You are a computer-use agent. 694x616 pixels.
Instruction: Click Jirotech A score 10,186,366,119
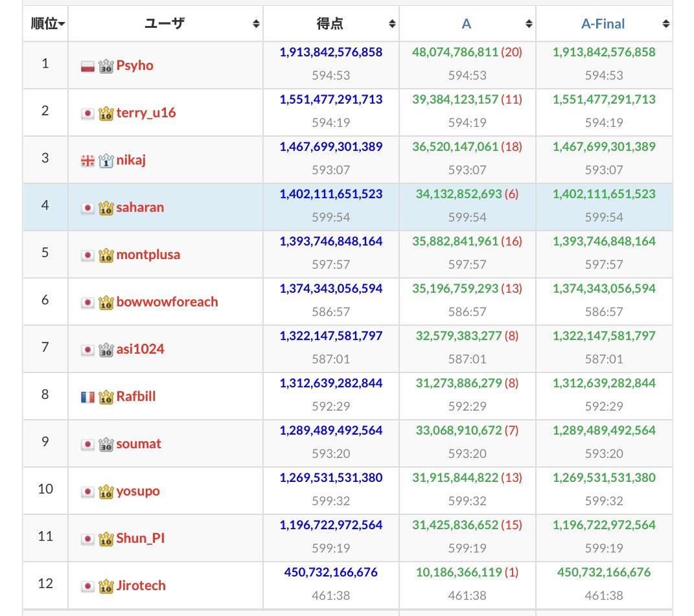point(459,573)
